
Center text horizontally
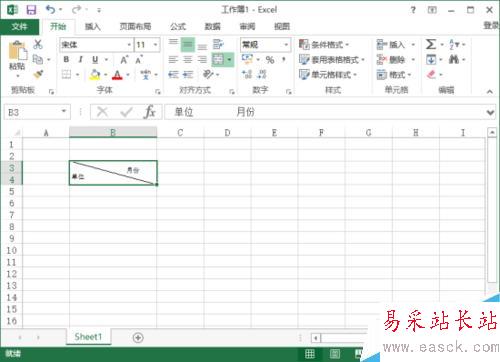pyautogui.click(x=188, y=59)
